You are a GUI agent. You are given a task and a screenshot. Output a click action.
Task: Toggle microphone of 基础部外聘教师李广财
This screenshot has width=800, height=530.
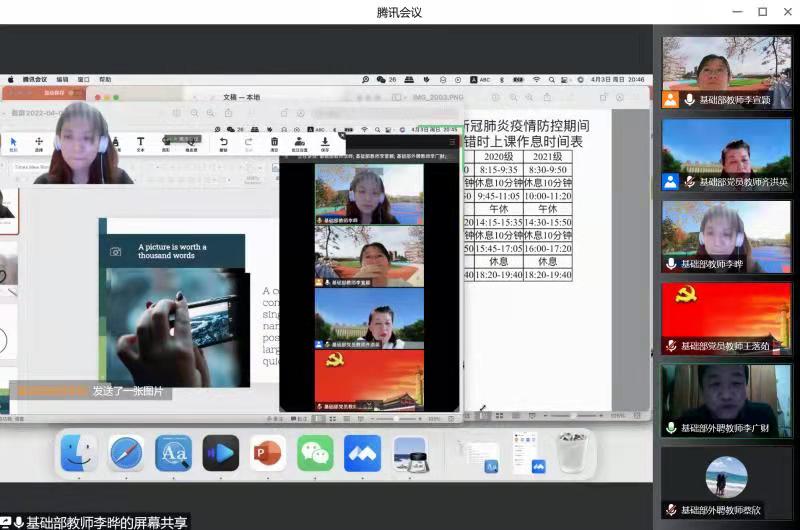[671, 428]
